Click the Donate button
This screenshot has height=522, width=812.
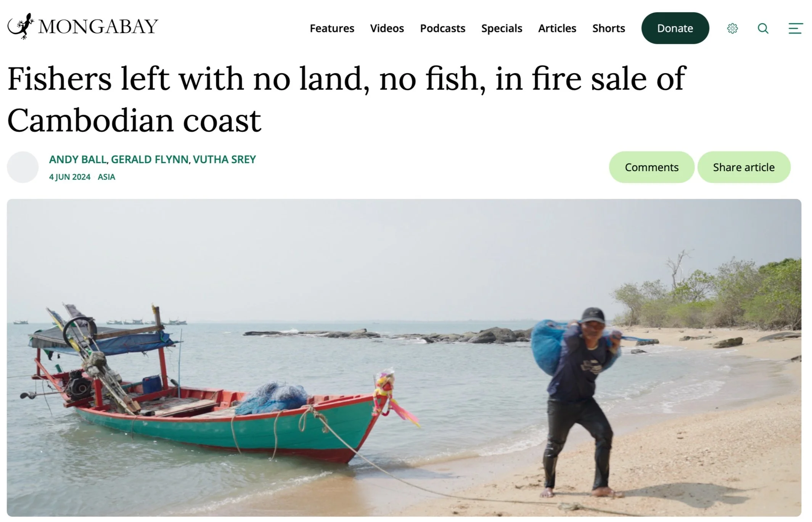pyautogui.click(x=675, y=28)
